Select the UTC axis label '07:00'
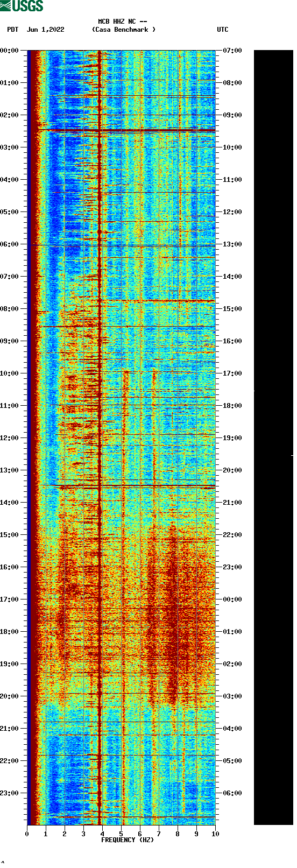 coord(232,51)
